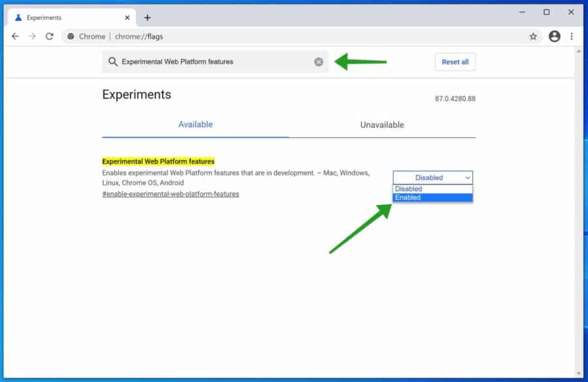Switch to the Unavailable tab

coord(382,124)
